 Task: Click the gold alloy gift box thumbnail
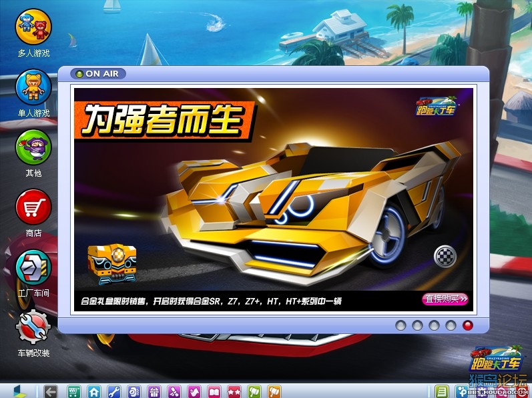tap(112, 264)
